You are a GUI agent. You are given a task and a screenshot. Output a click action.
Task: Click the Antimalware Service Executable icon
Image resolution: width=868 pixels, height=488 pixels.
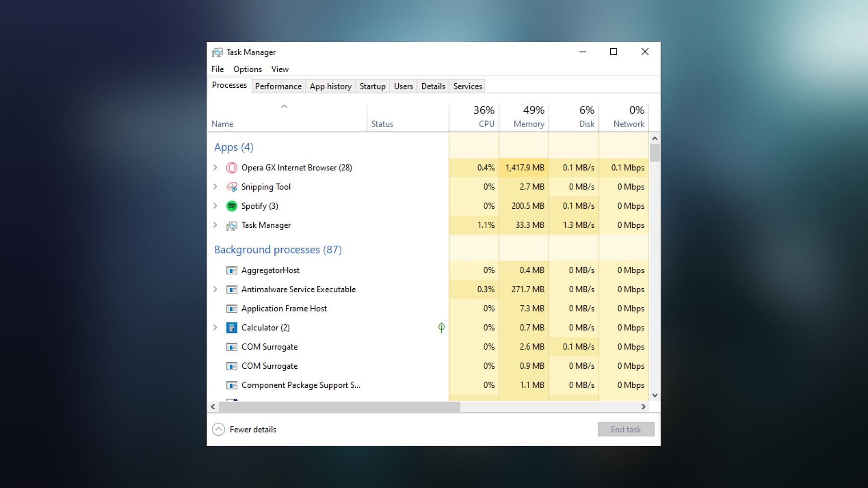coord(231,289)
